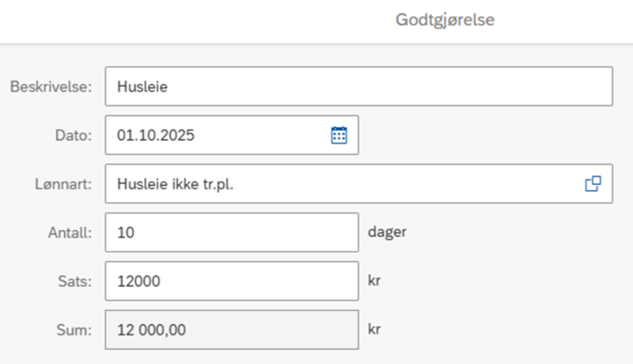Image resolution: width=633 pixels, height=364 pixels.
Task: Click the Sats label
Action: 74,281
